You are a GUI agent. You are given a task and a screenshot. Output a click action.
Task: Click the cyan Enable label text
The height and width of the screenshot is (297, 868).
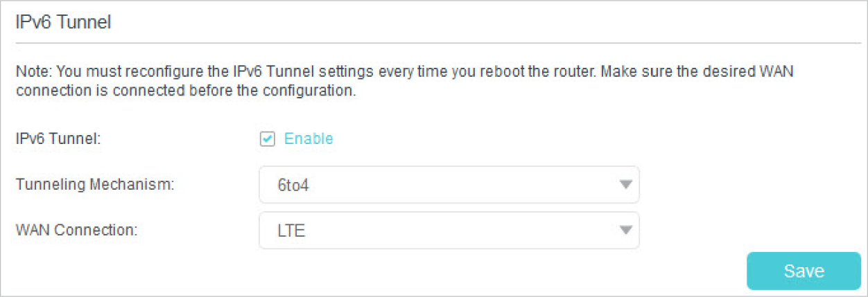(x=309, y=139)
